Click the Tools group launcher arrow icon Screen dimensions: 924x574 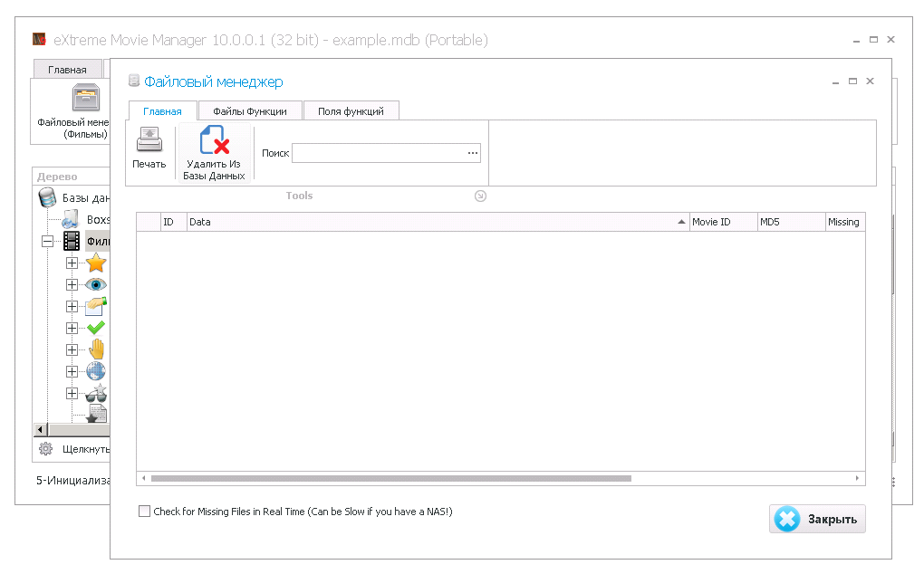(x=480, y=196)
